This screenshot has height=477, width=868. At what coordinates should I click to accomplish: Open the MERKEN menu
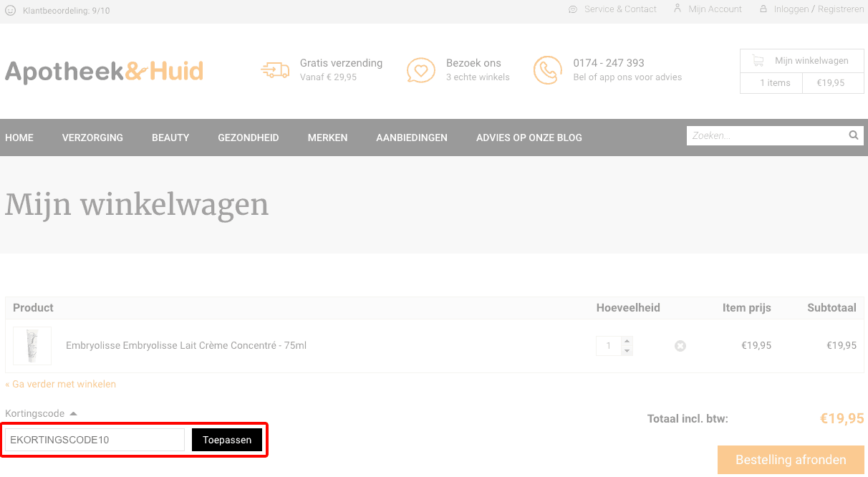(x=328, y=138)
